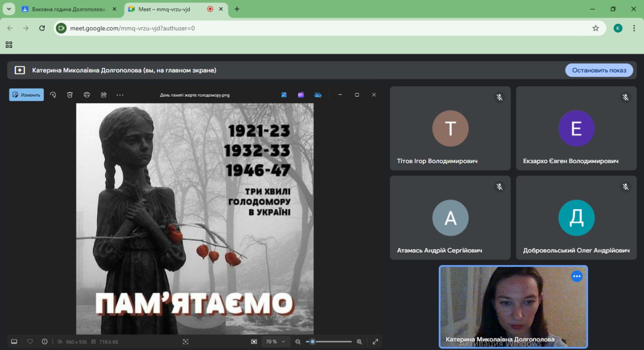
Task: Print the image using printer icon
Action: [87, 95]
